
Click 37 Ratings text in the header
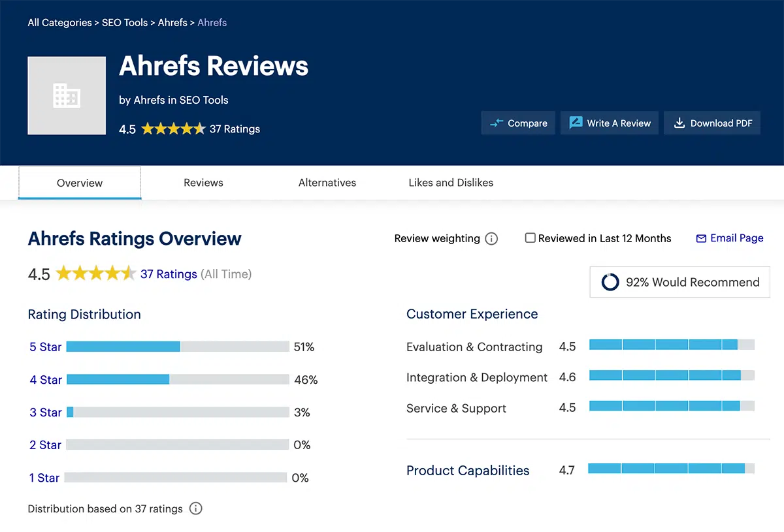pyautogui.click(x=235, y=129)
